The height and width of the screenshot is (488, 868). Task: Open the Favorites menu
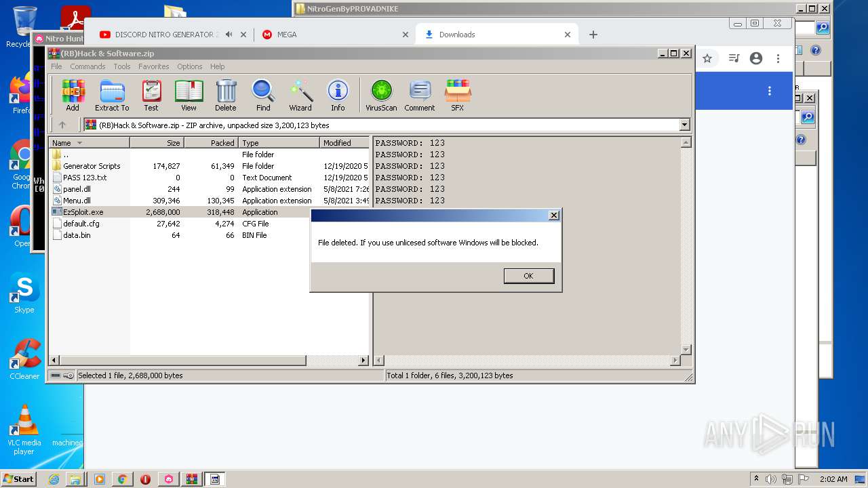[154, 66]
